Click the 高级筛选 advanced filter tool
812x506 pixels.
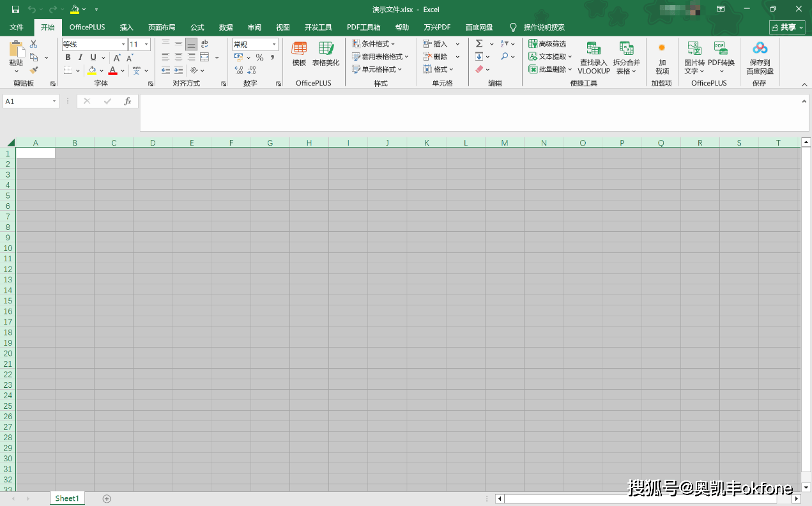(x=548, y=44)
